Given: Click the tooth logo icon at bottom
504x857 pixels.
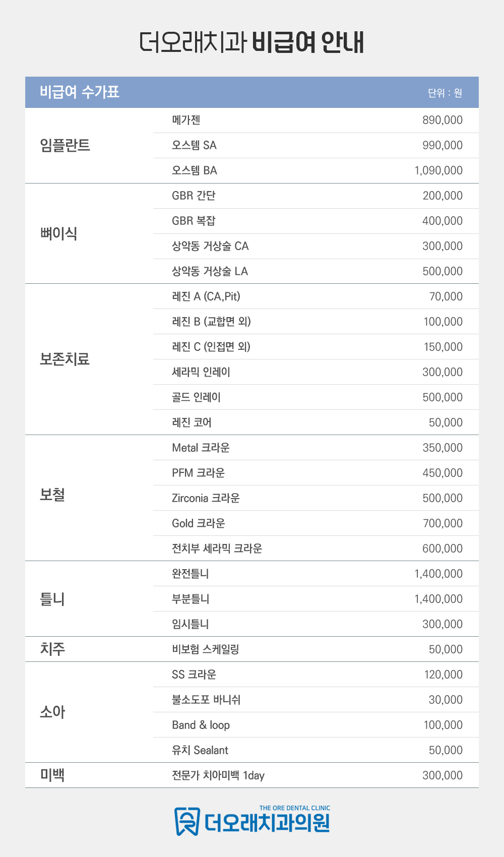Looking at the screenshot, I should [186, 821].
